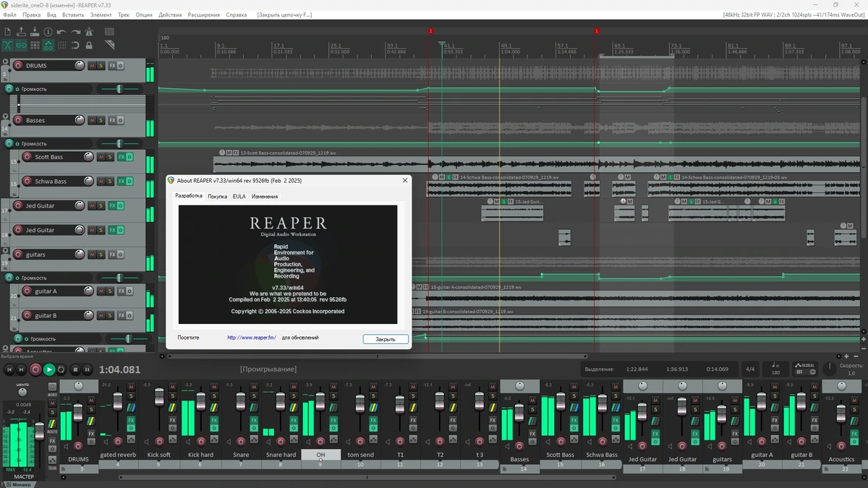The height and width of the screenshot is (488, 868).
Task: Click the green Play transport button
Action: coord(49,369)
